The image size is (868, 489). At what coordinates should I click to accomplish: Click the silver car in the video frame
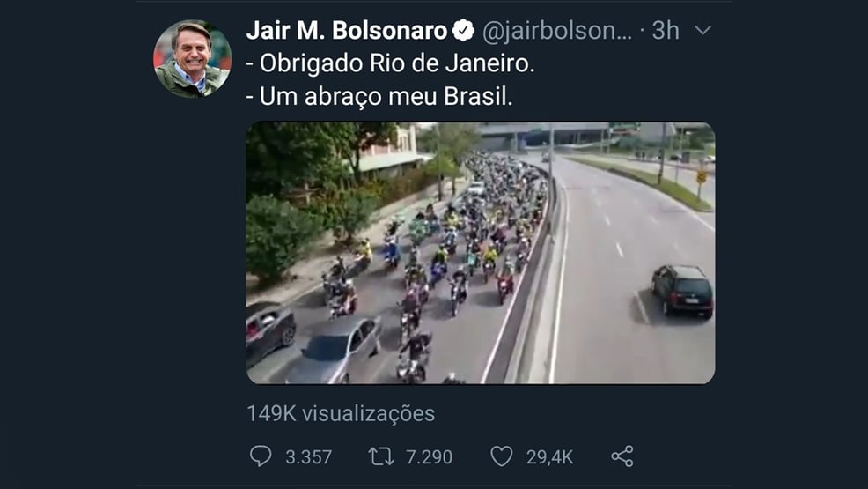click(x=334, y=350)
